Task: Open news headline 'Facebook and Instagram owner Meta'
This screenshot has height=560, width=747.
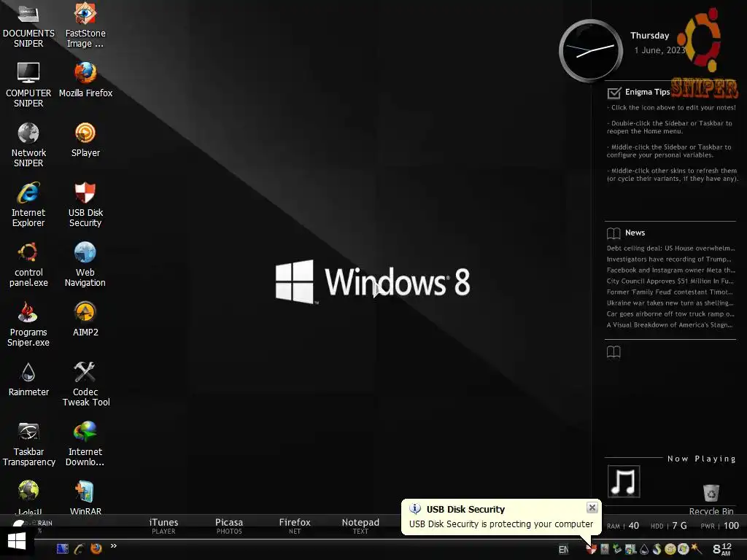Action: 671,270
